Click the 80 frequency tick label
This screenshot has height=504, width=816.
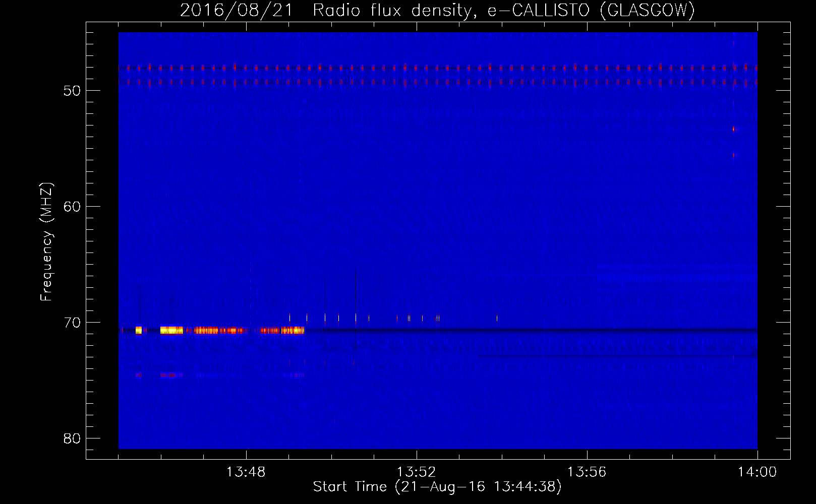tap(72, 438)
